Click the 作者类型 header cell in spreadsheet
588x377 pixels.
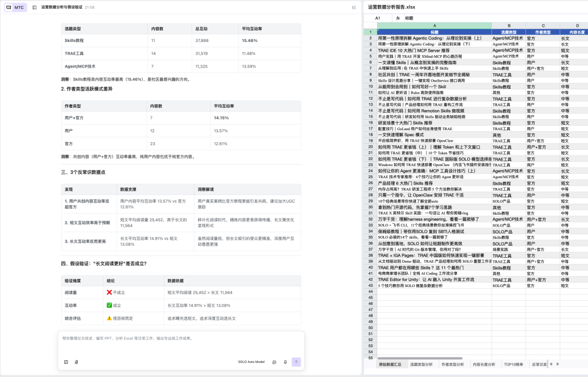543,32
